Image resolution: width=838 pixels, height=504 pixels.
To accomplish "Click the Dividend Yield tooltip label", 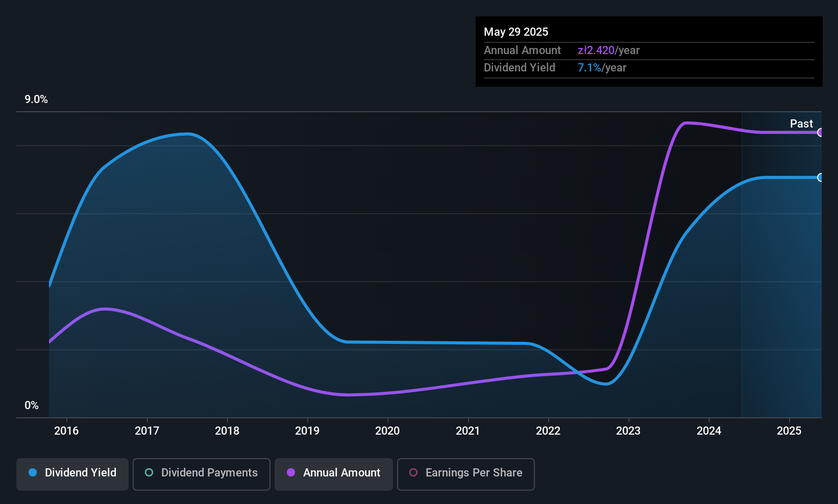I will click(520, 67).
